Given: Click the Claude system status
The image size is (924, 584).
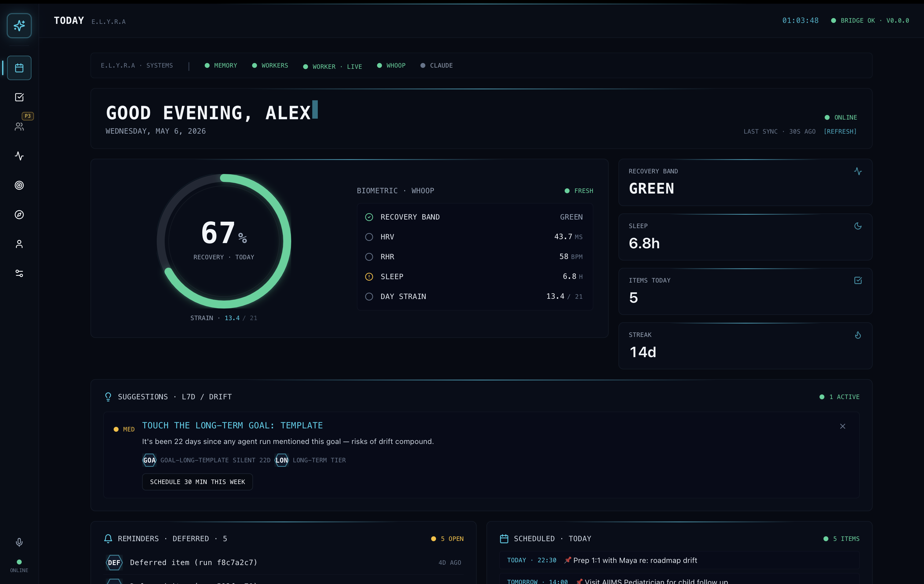Looking at the screenshot, I should coord(437,65).
